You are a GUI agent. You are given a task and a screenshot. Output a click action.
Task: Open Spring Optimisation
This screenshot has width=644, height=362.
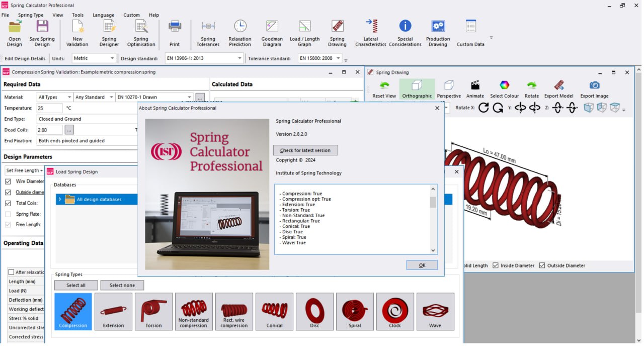click(x=141, y=34)
